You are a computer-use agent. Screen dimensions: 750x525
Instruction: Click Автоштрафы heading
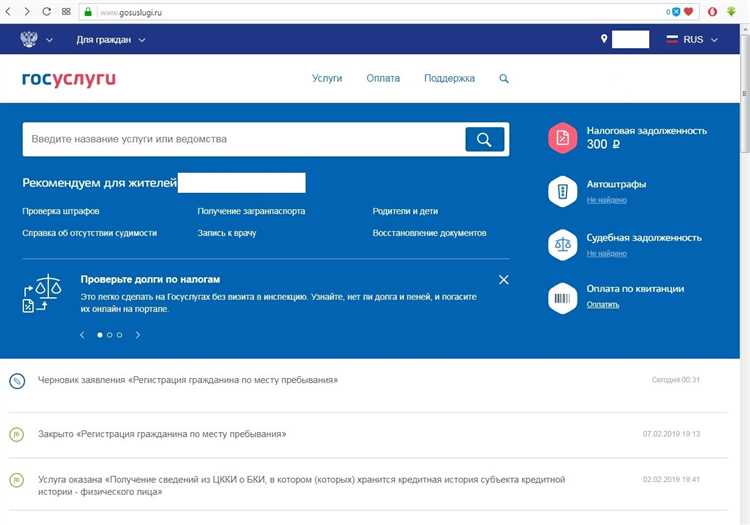tap(616, 184)
